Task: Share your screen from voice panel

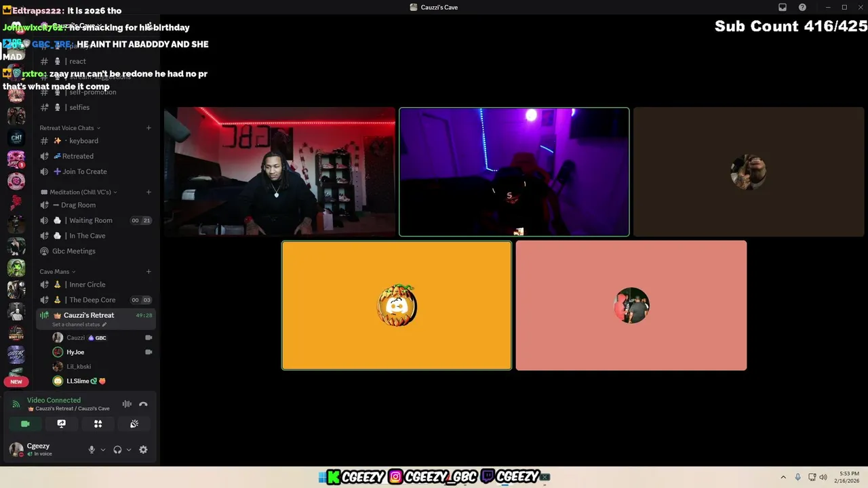Action: pos(62,424)
